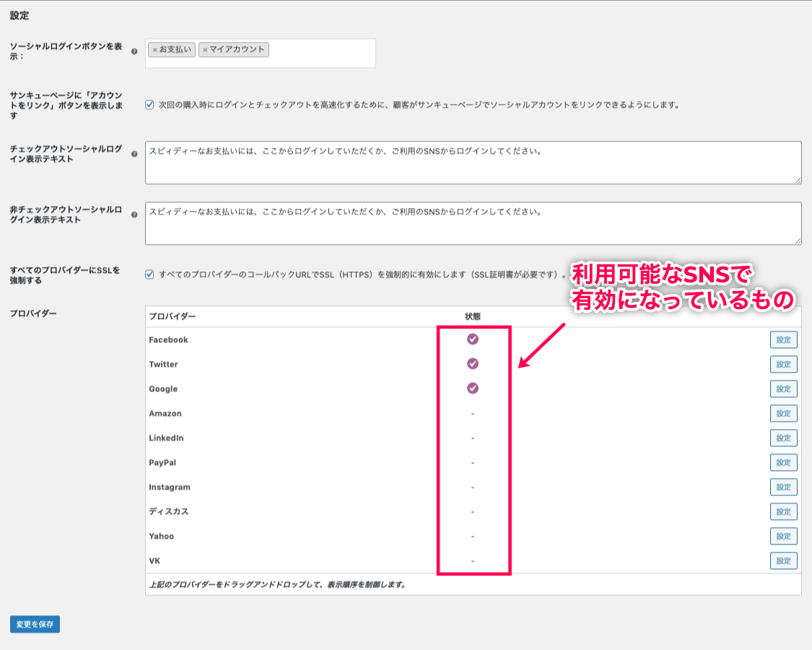The image size is (812, 650).
Task: Remove the マイアカウント tag
Action: pyautogui.click(x=205, y=50)
